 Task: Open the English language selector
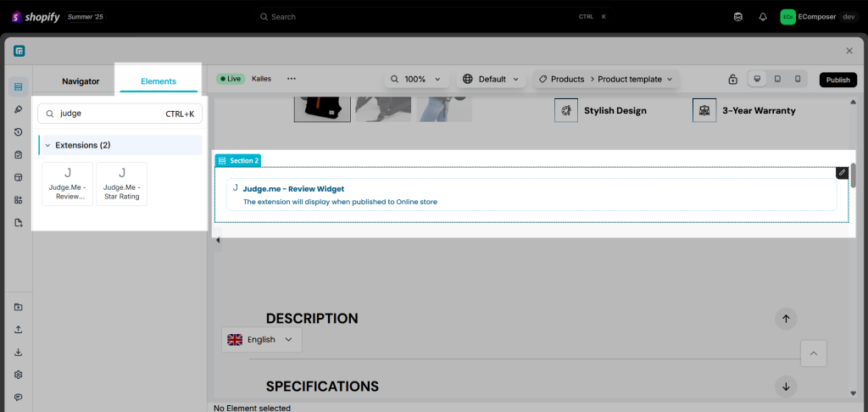(262, 339)
